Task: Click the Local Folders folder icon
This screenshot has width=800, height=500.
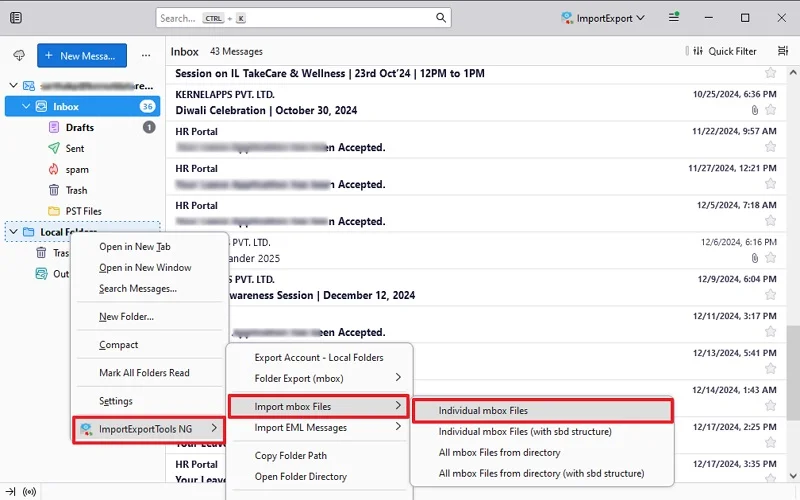Action: pyautogui.click(x=29, y=232)
